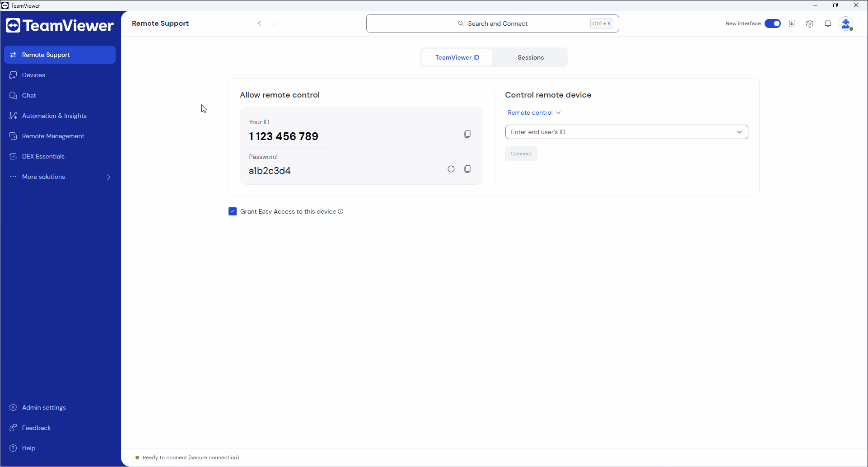Open the Remote control mode dropdown

coord(534,112)
